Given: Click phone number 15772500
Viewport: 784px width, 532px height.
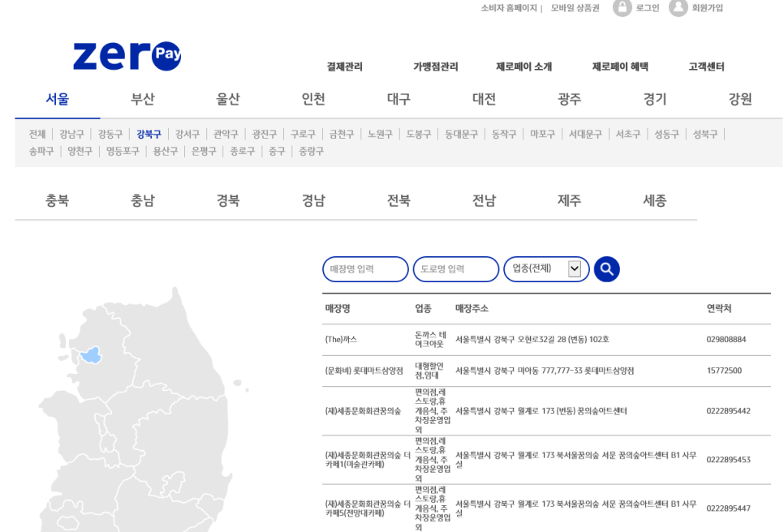Looking at the screenshot, I should click(724, 371).
